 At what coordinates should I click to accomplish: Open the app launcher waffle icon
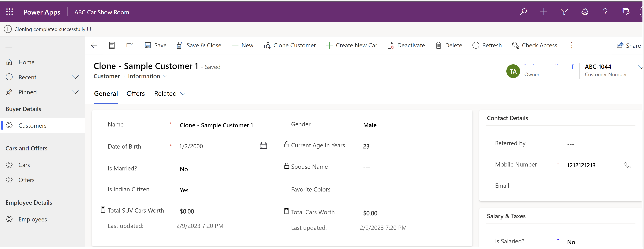coord(9,12)
